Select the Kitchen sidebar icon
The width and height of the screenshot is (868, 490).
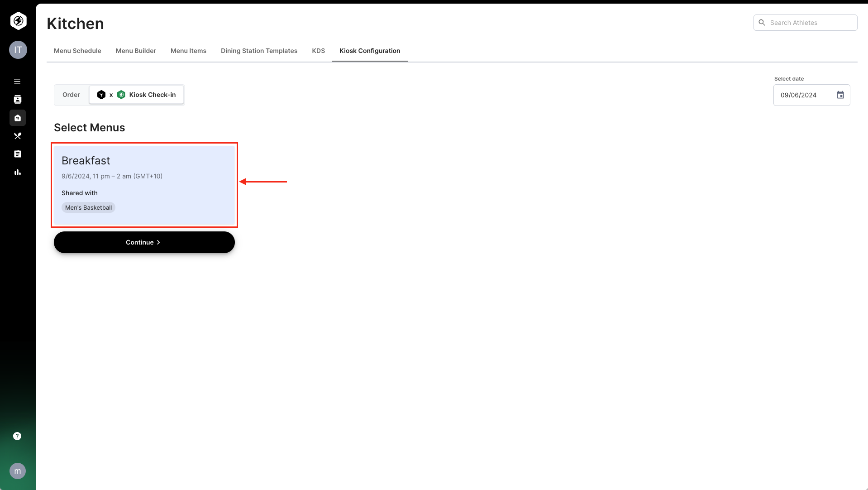[x=18, y=118]
